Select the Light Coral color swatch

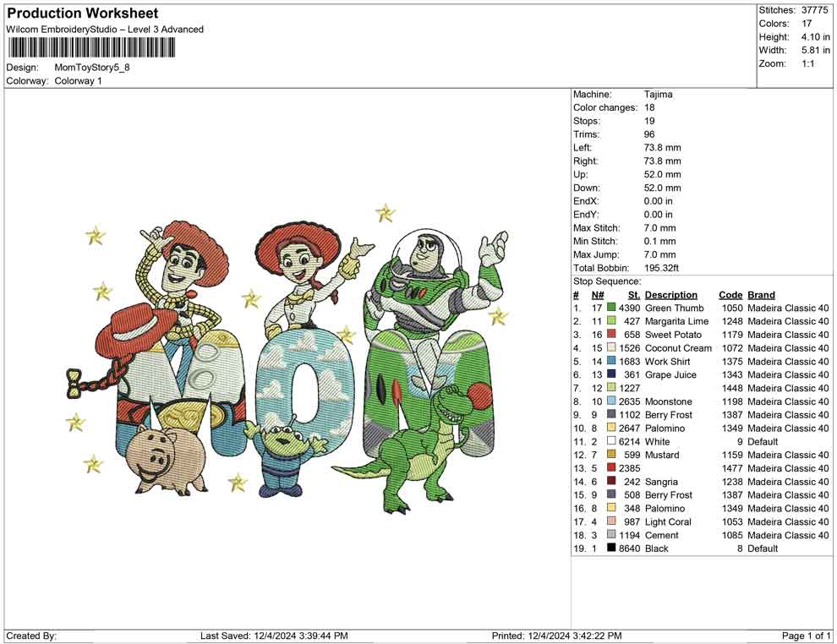tap(611, 521)
